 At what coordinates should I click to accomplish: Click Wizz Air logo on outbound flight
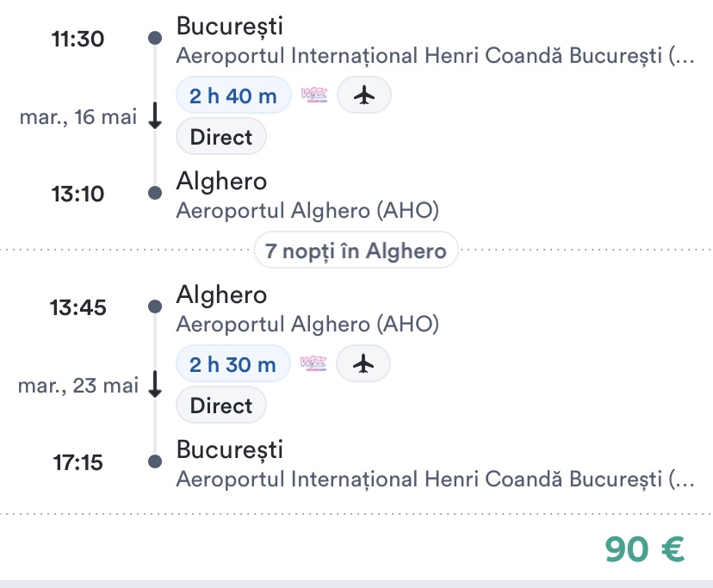pos(314,96)
